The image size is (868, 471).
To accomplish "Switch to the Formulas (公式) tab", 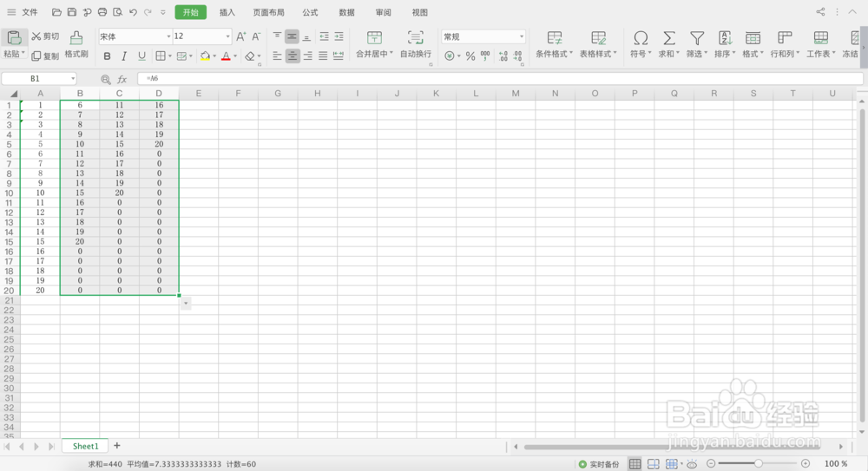I will pos(310,12).
